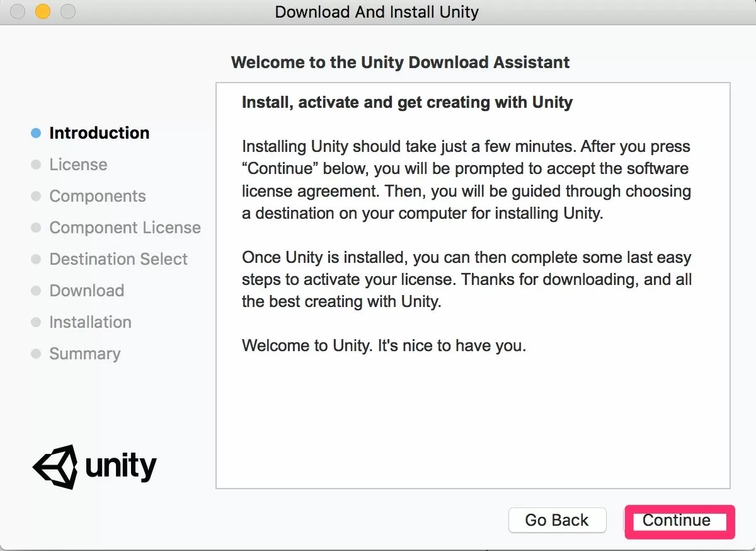Click the 'Welcome to the Unity Download Assistant' heading
756x551 pixels.
(x=400, y=62)
